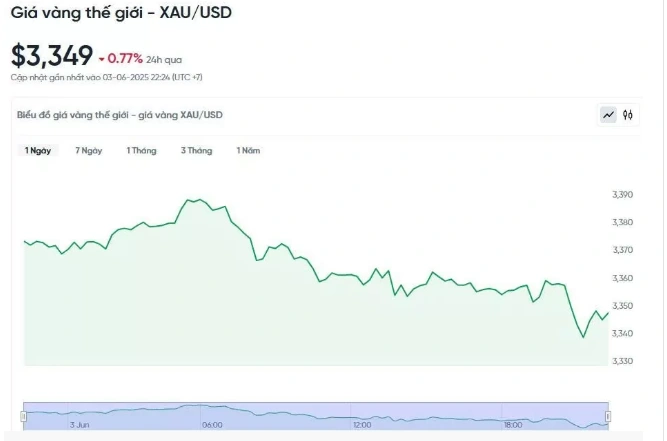Click the 3 Jun label in navigator
The image size is (667, 441).
80,425
